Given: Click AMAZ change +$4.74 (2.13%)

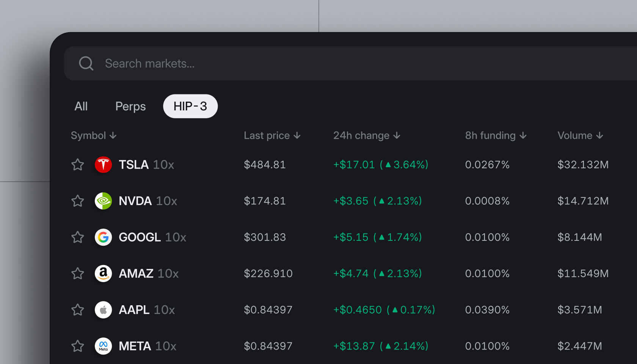Looking at the screenshot, I should (378, 273).
